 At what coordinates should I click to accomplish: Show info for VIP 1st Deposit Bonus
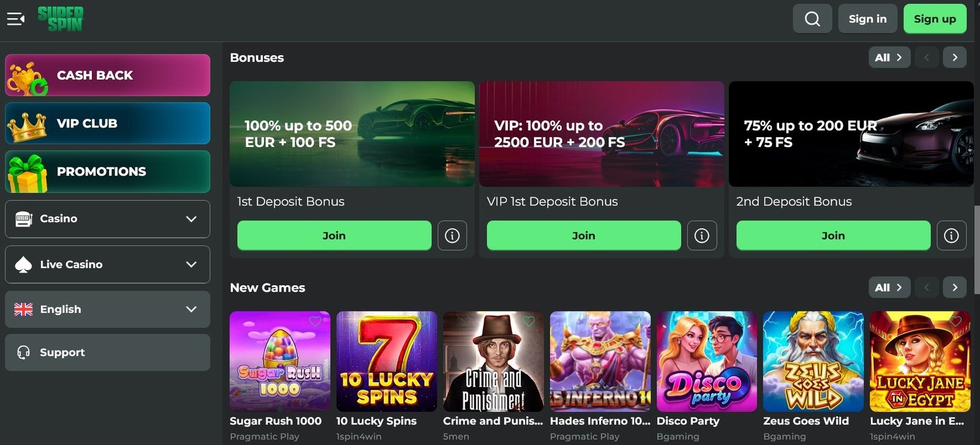pos(701,236)
